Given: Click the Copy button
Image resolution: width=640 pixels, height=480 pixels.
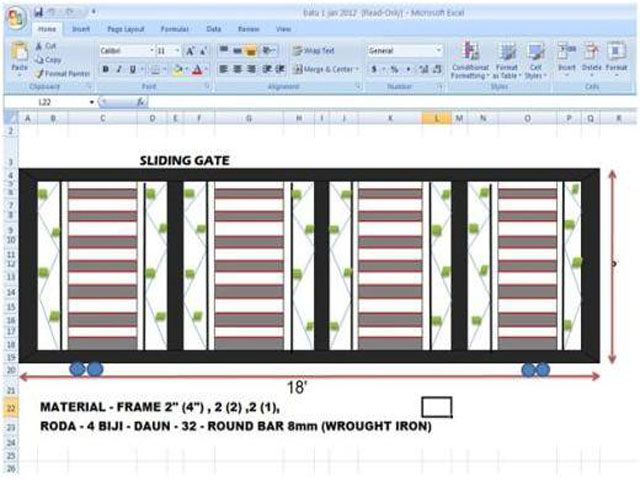Looking at the screenshot, I should pyautogui.click(x=51, y=60).
